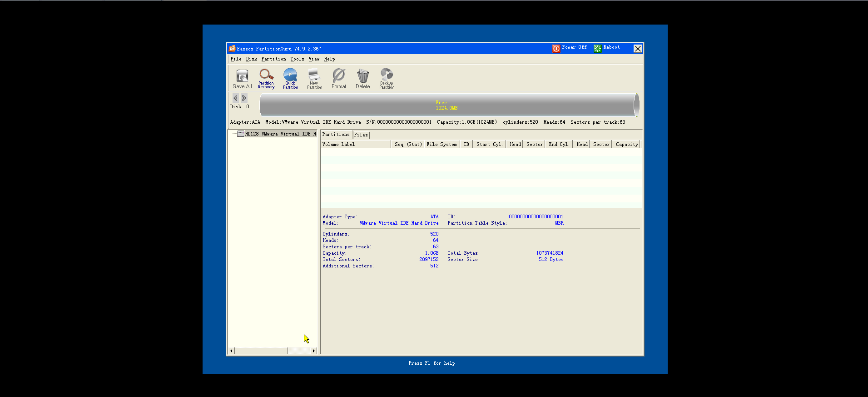Viewport: 868px width, 397px height.
Task: Click the Cylinders value 520
Action: 434,234
